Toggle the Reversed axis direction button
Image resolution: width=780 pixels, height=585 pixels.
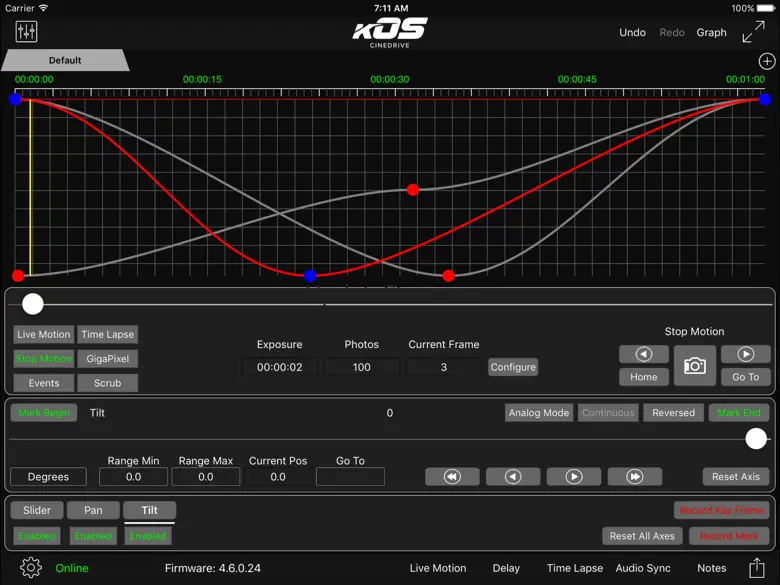pos(673,413)
